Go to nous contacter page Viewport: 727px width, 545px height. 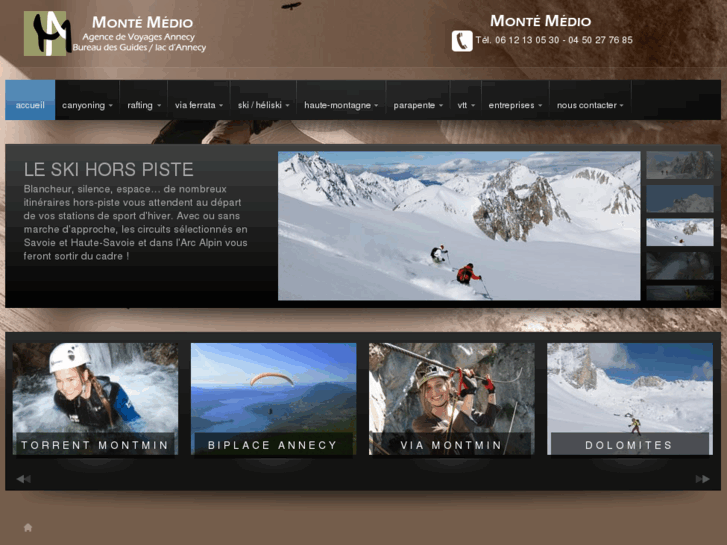[x=590, y=105]
